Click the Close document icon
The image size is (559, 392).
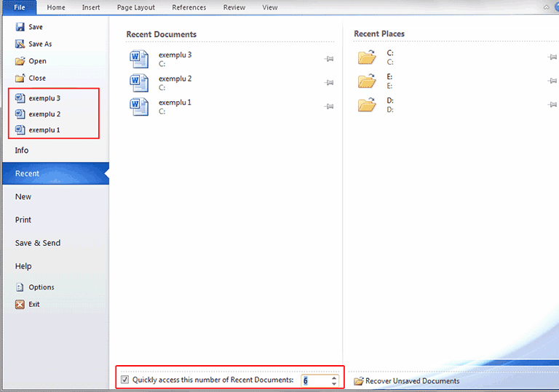[20, 78]
